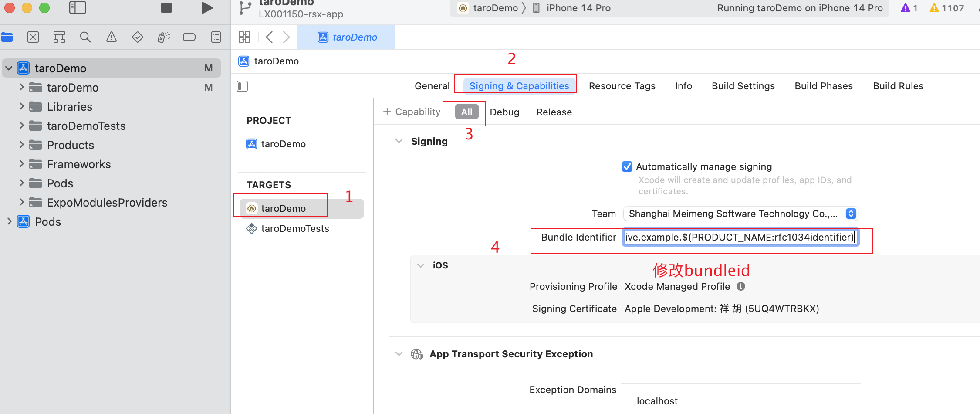Viewport: 980px width, 414px height.
Task: Select the taroDemoTests target
Action: coord(295,228)
